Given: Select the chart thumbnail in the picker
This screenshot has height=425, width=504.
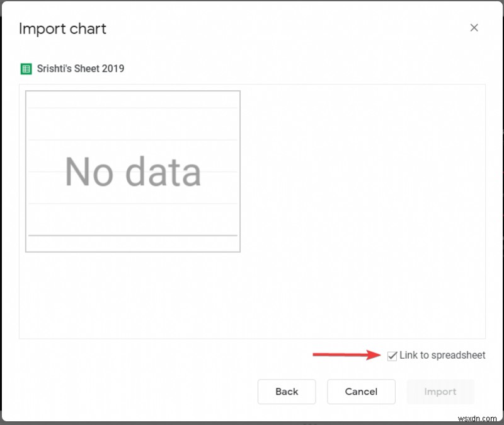Looking at the screenshot, I should [x=132, y=170].
